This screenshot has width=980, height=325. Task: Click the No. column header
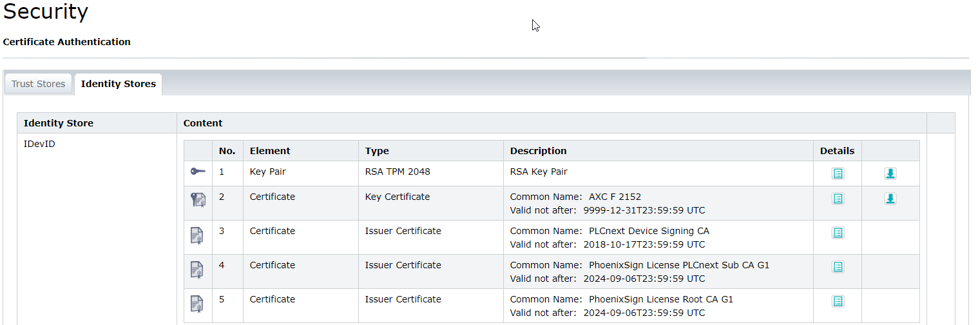(x=227, y=151)
